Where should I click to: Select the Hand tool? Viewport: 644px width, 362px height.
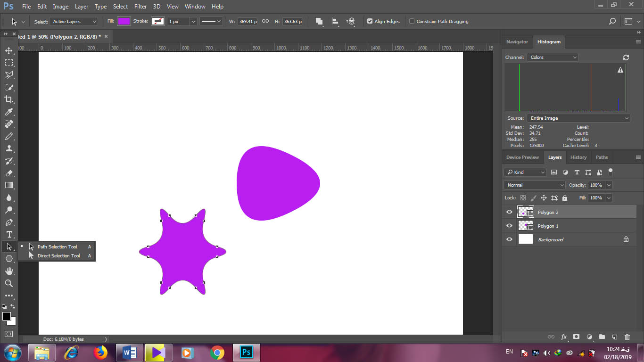point(9,271)
